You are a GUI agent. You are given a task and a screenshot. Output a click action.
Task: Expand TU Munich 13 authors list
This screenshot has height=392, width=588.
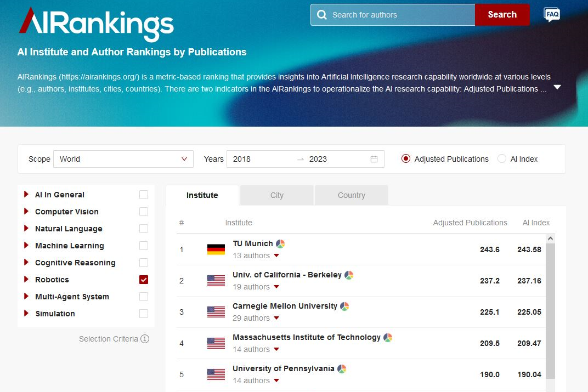[276, 255]
